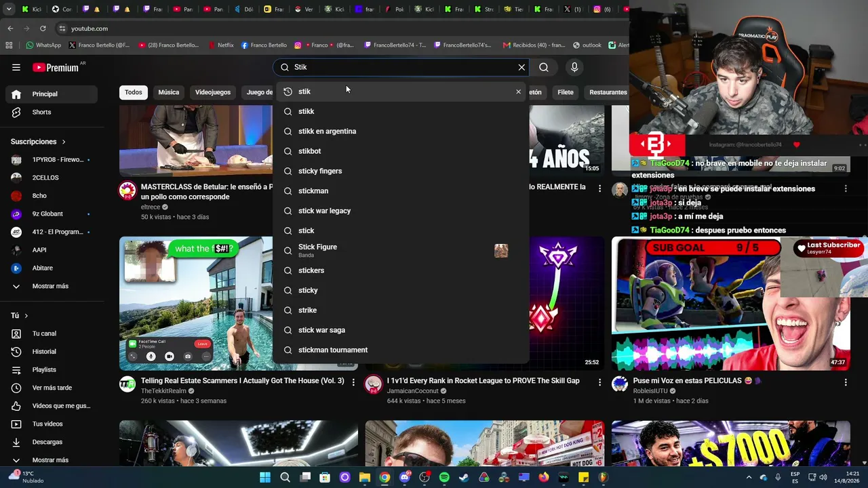Open 2CELLOS subscription channel
Screen dimensions: 868x488
(53, 178)
